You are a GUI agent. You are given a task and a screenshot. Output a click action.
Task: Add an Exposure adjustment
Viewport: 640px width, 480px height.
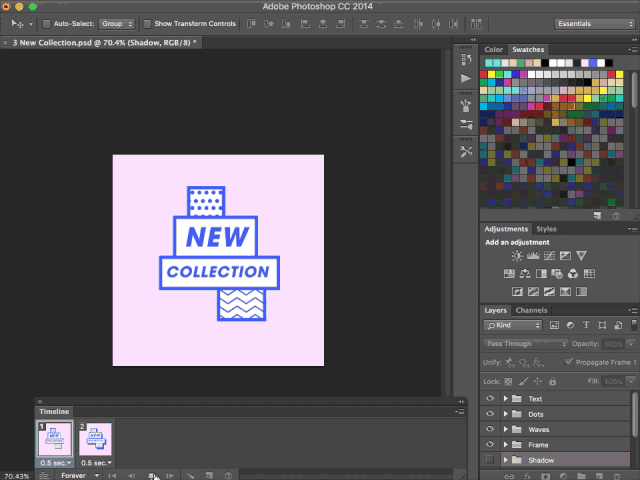pos(565,256)
